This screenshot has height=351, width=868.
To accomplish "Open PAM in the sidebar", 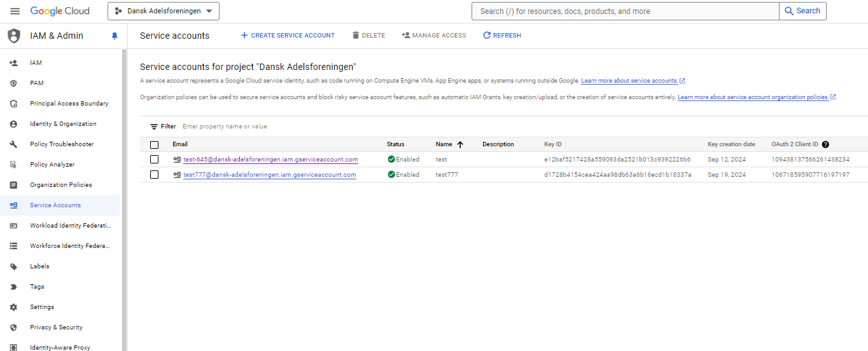I will pos(37,83).
